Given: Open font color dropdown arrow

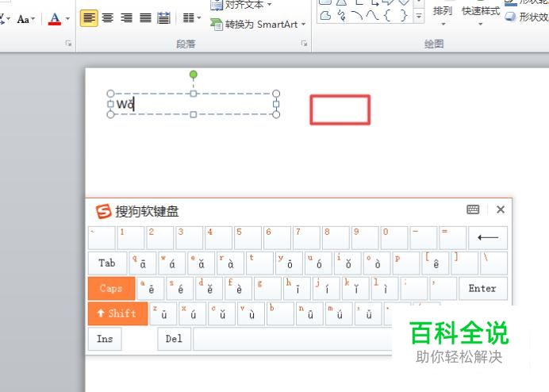Looking at the screenshot, I should [68, 18].
